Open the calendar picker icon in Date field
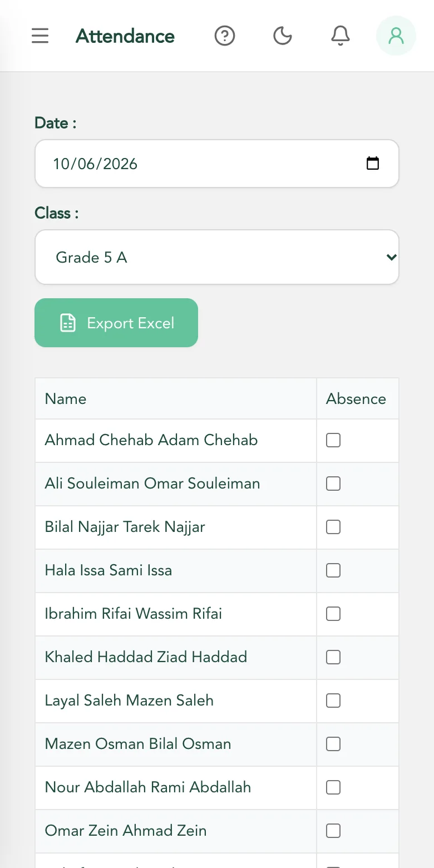This screenshot has width=434, height=868. point(373,164)
